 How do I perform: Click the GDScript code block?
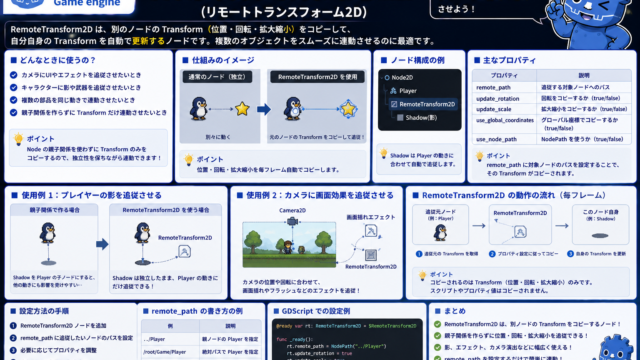pos(347,340)
